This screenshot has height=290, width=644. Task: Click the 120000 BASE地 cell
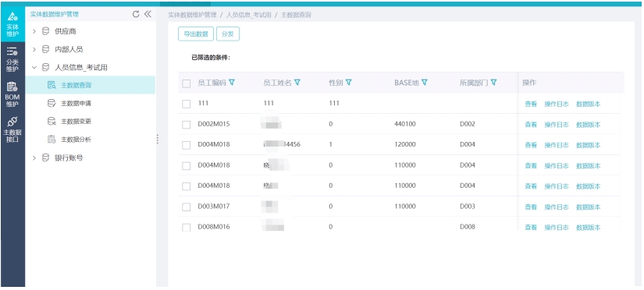tap(405, 144)
